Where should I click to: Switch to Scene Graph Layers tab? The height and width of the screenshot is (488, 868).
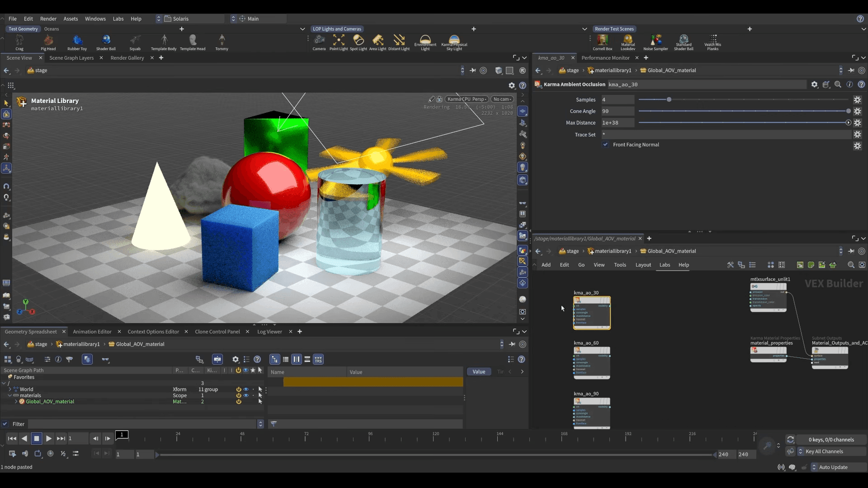click(x=71, y=58)
